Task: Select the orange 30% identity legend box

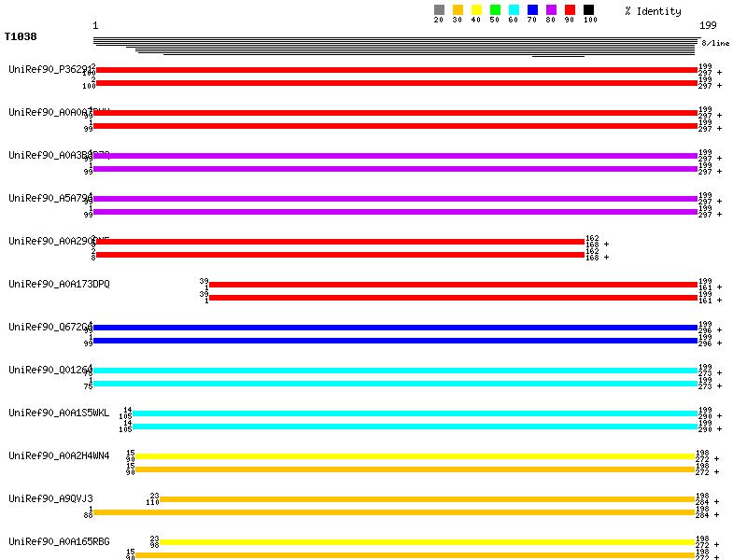Action: tap(458, 10)
